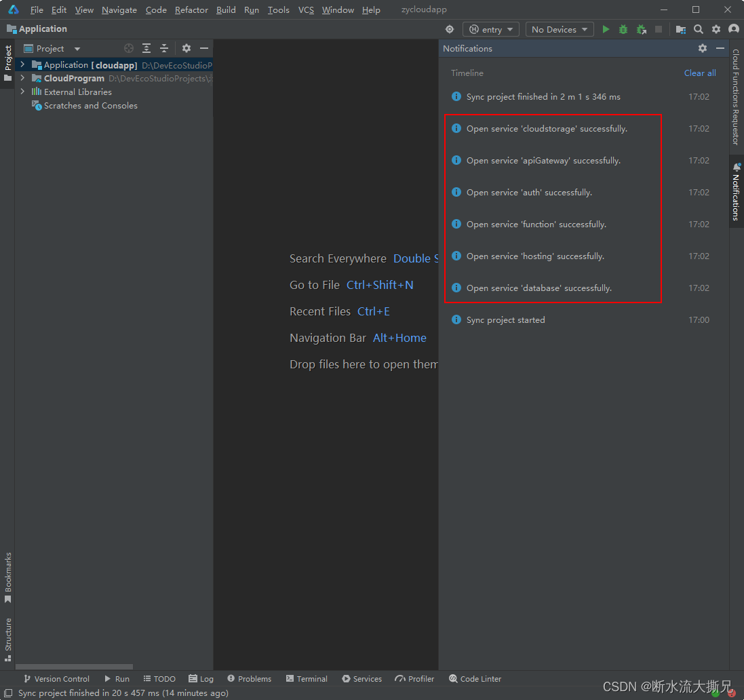This screenshot has height=700, width=744.
Task: Click the Project panel horizontal scrollbar
Action: point(75,667)
